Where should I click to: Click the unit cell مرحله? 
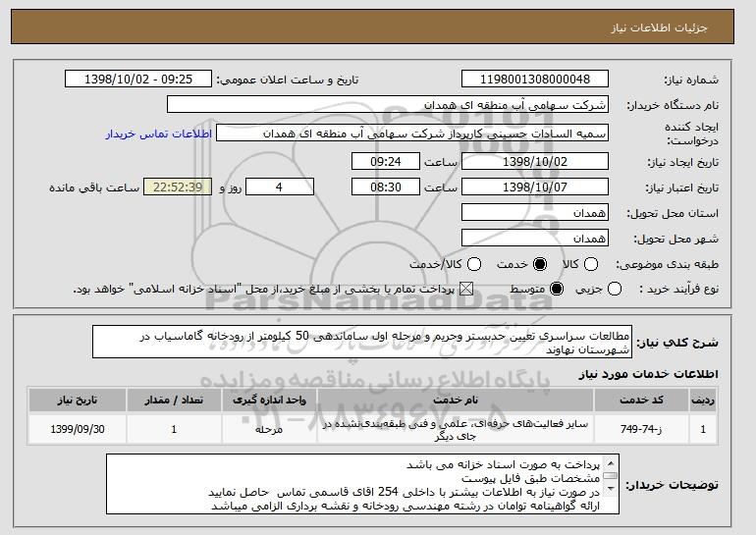pyautogui.click(x=270, y=429)
